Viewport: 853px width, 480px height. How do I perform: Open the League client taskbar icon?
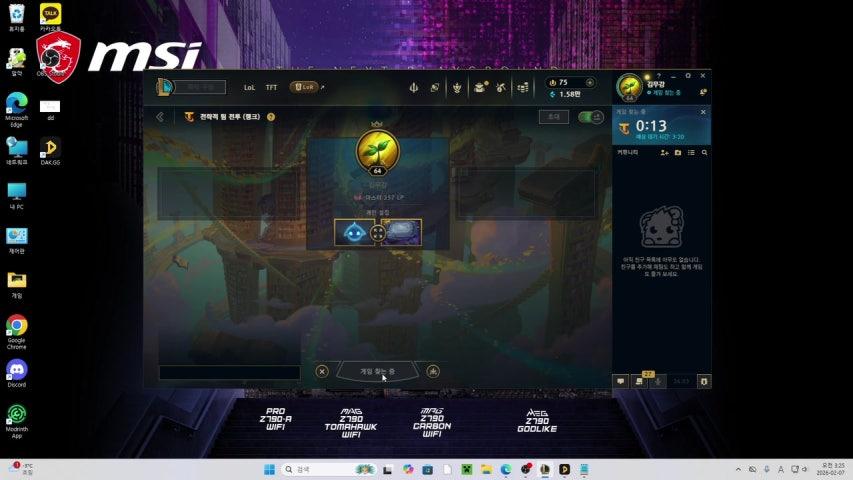pos(545,469)
